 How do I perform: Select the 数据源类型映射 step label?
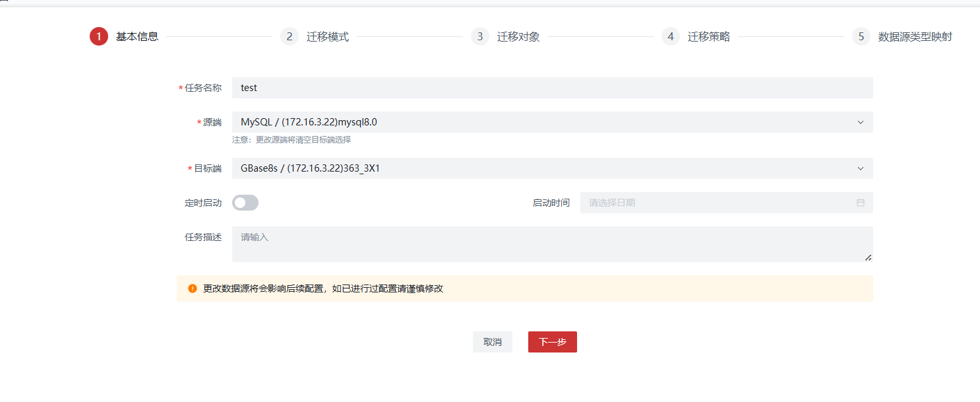coord(915,37)
